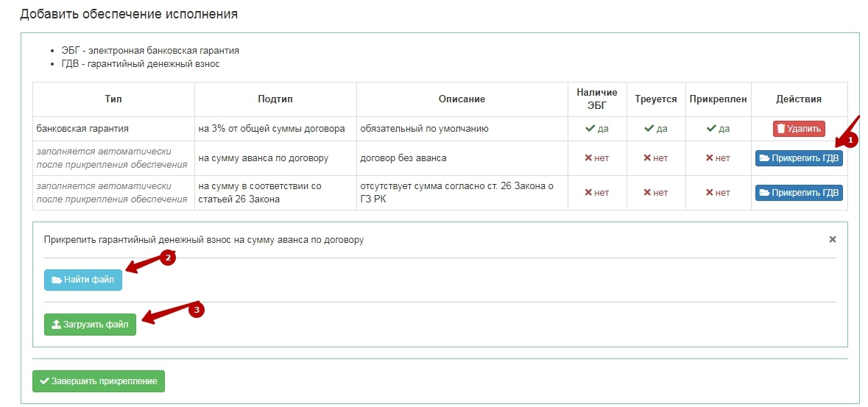Click the red numbered marker 3

click(196, 310)
